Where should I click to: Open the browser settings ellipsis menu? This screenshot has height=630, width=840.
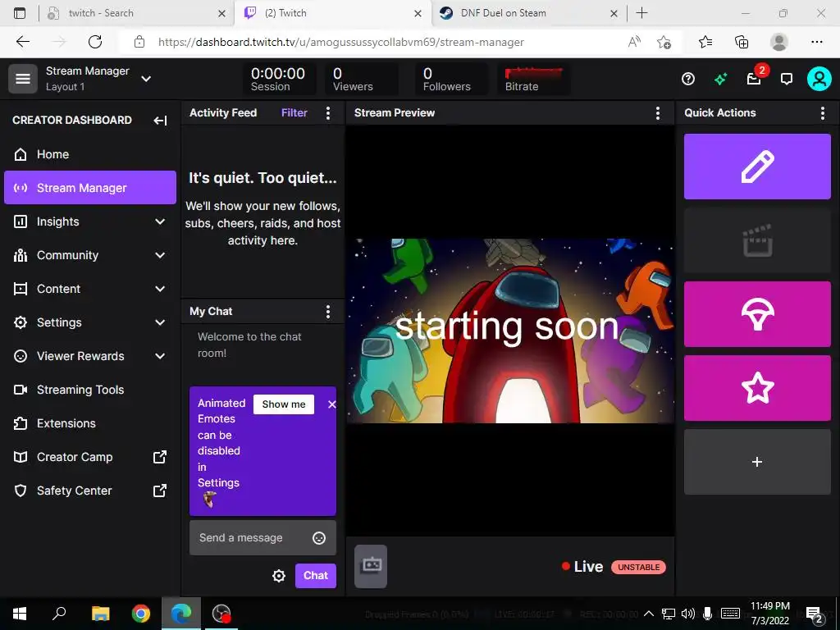[x=816, y=42]
